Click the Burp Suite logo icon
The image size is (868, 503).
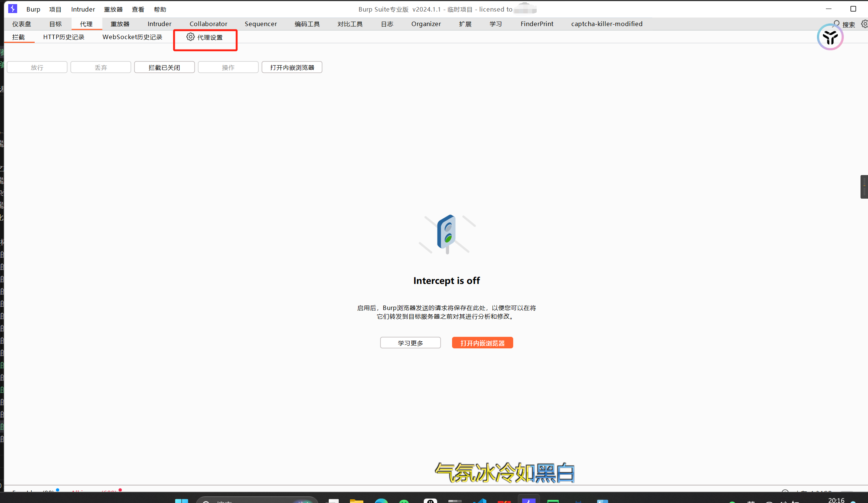[x=13, y=9]
